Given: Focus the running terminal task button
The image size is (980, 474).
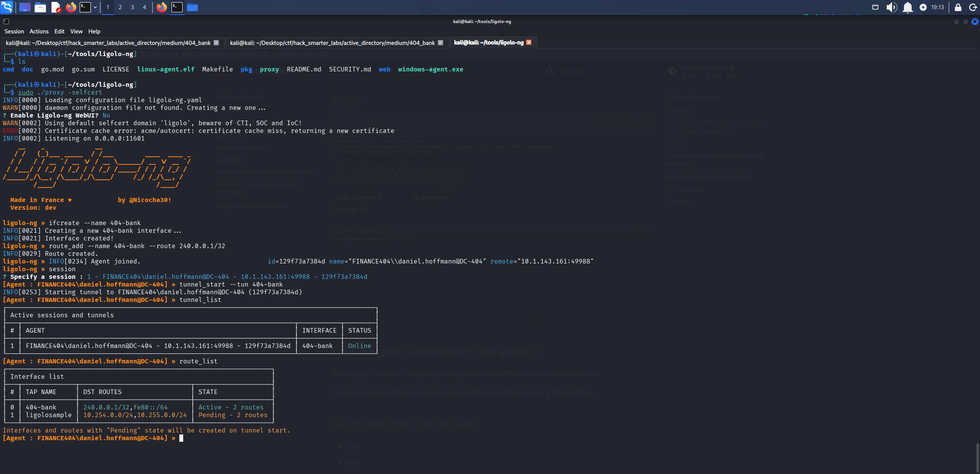Looking at the screenshot, I should pyautogui.click(x=177, y=7).
